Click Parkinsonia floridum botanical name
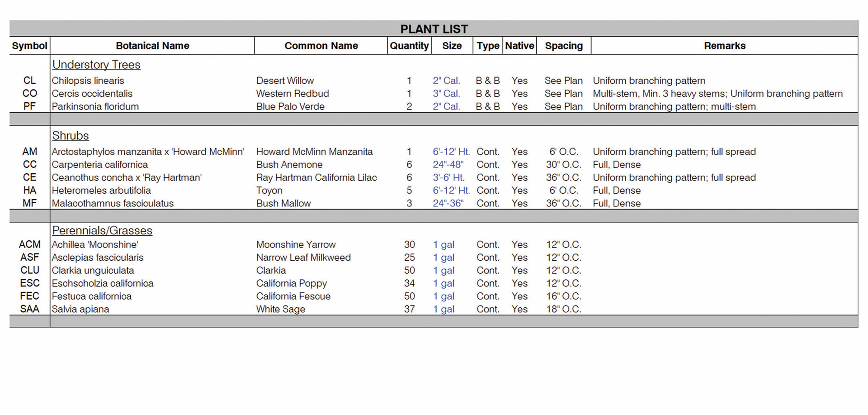The width and height of the screenshot is (868, 415). 95,106
